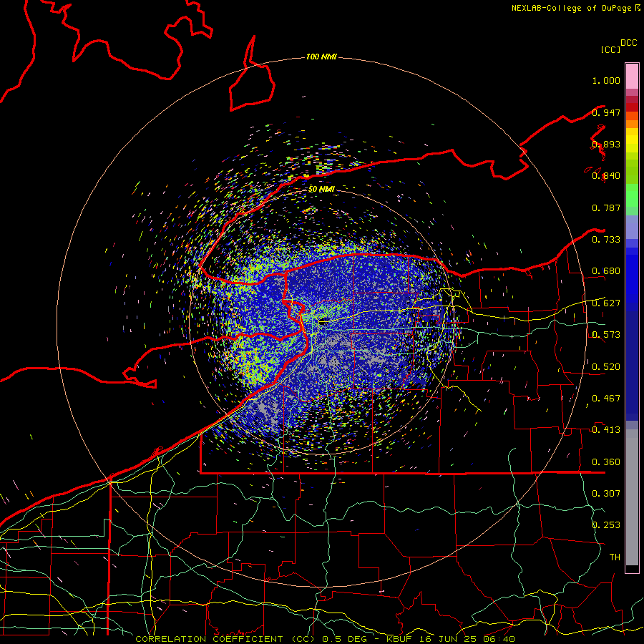
Task: Click the 100 NMI range ring label
Action: tap(321, 57)
